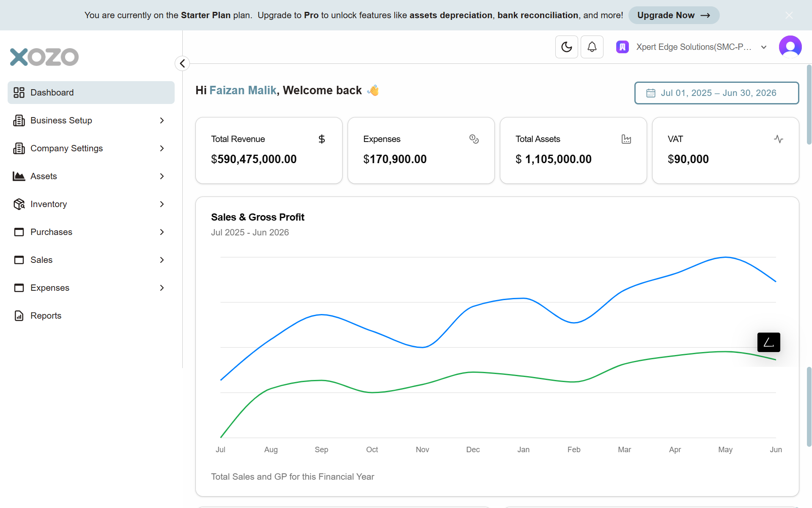Click the dollar icon on Total Revenue card
The height and width of the screenshot is (508, 812).
tap(321, 139)
